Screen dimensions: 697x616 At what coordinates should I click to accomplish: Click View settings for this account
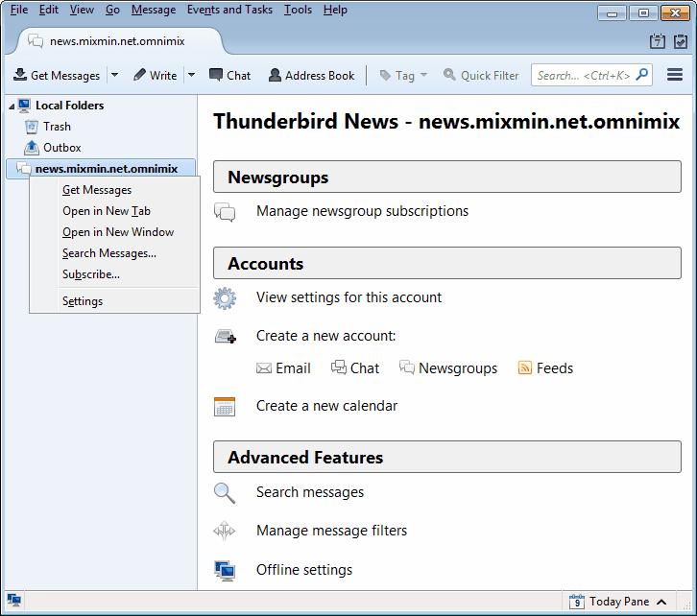348,297
